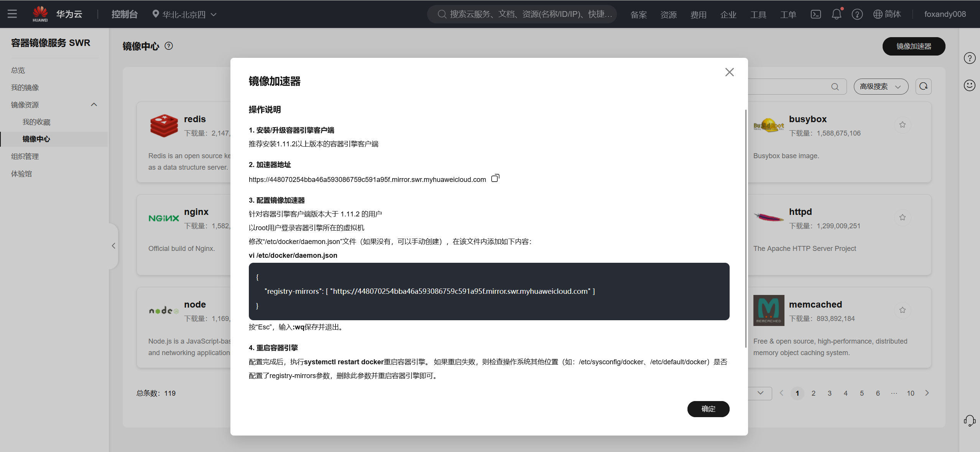Open the 企业 menu
980x452 pixels.
click(x=728, y=14)
